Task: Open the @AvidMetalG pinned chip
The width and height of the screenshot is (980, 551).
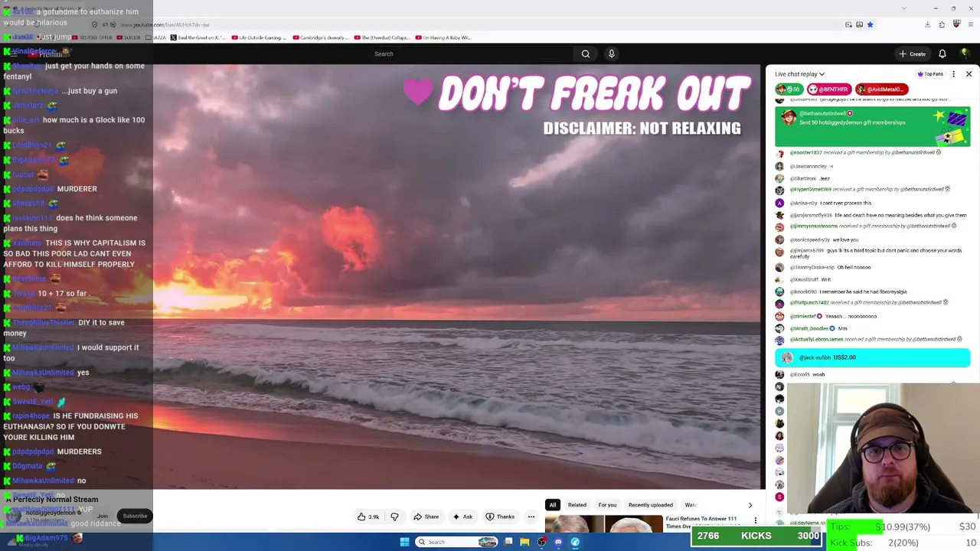Action: pos(881,90)
